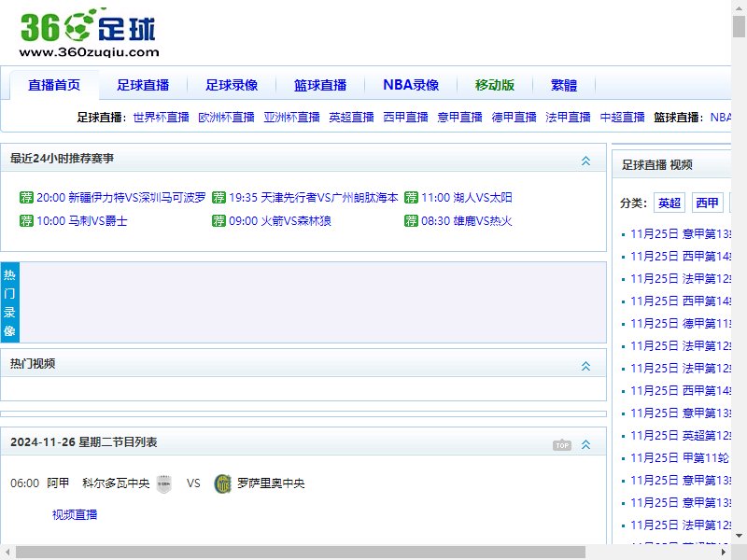The height and width of the screenshot is (560, 747).
Task: Open the 08:30 雄鹿VS热火 match
Action: point(467,220)
